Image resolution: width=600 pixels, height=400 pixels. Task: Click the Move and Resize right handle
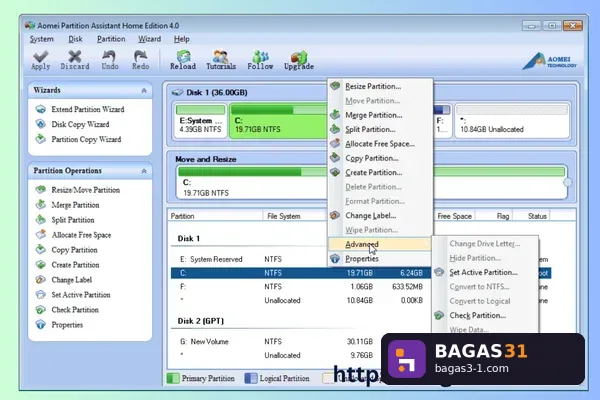click(x=567, y=183)
